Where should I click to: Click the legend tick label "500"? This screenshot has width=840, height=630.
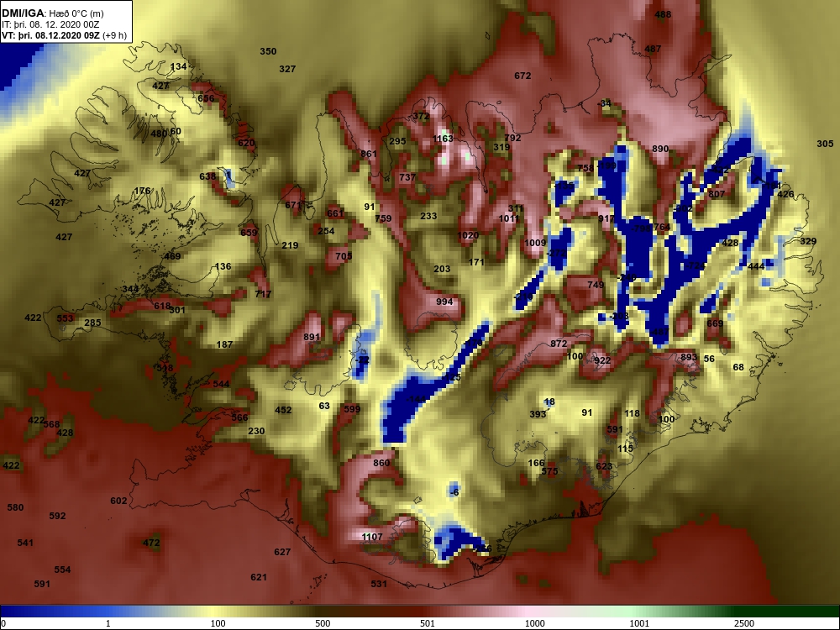pyautogui.click(x=323, y=623)
